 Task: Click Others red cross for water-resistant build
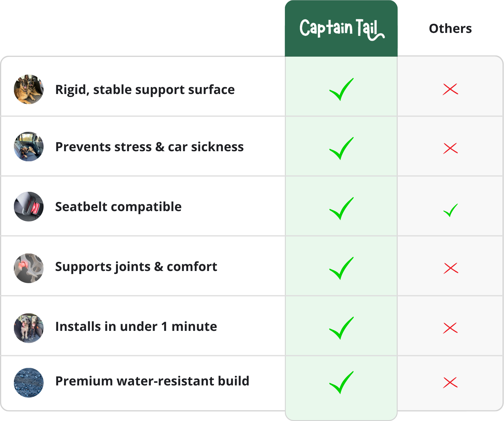coord(450,382)
